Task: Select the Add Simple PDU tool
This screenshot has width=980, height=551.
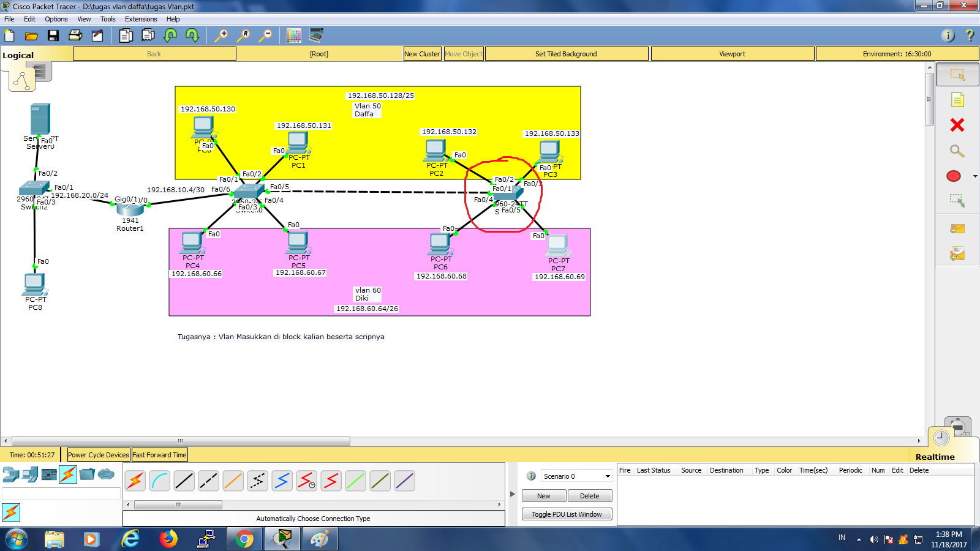Action: point(957,228)
